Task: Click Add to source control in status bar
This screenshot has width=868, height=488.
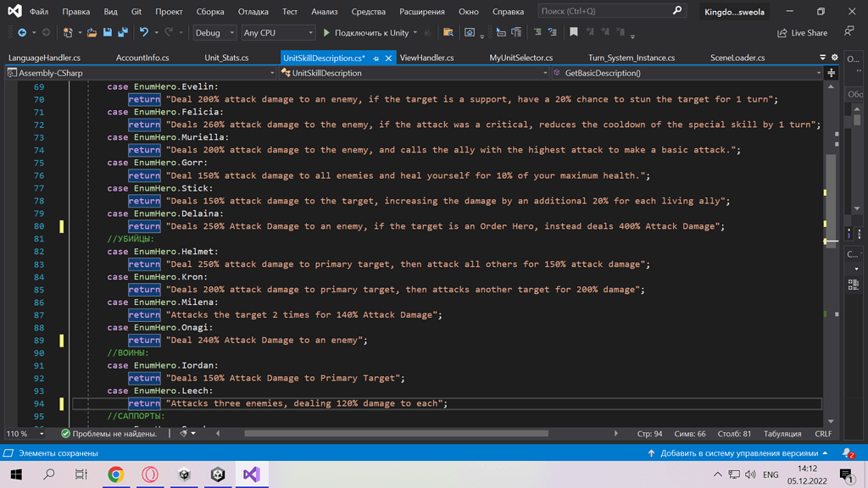Action: tap(738, 453)
